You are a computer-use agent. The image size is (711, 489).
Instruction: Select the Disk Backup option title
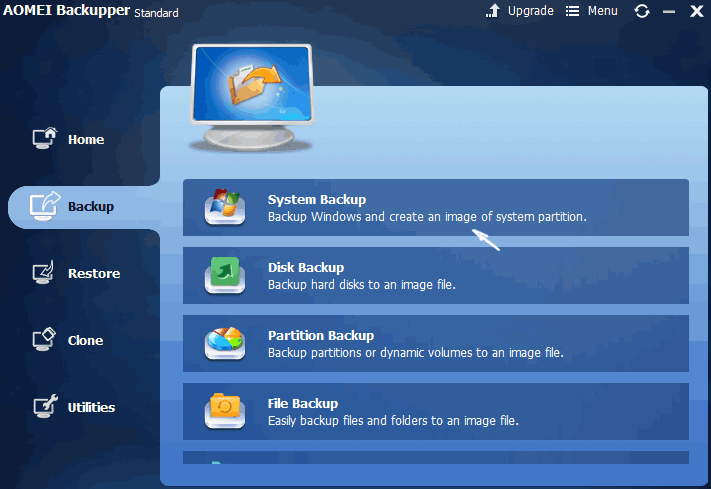click(306, 268)
